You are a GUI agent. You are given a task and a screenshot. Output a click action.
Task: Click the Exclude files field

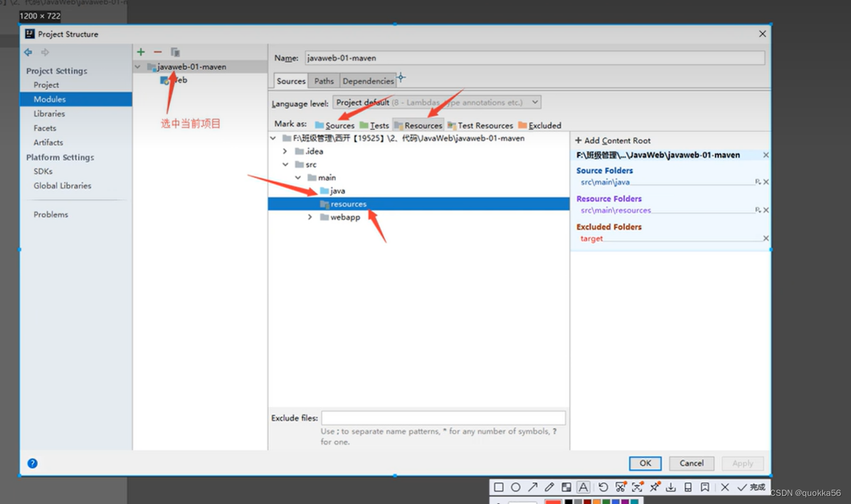tap(443, 417)
